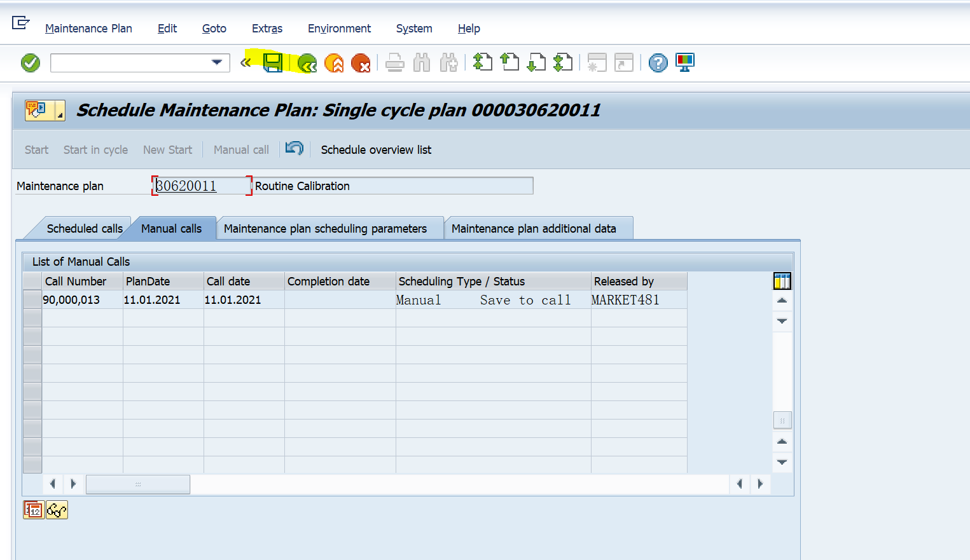This screenshot has height=560, width=970.
Task: Click the green Back arrow icon
Action: [307, 63]
